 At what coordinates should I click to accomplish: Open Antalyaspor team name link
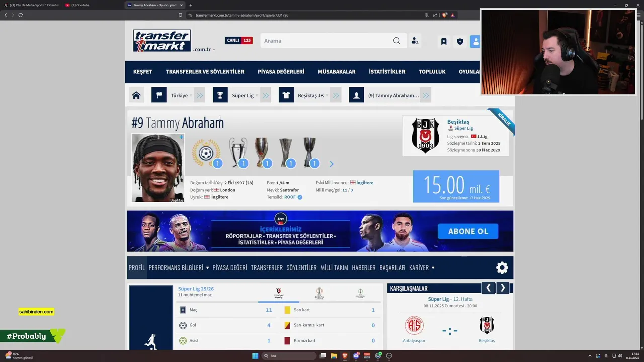tap(414, 341)
